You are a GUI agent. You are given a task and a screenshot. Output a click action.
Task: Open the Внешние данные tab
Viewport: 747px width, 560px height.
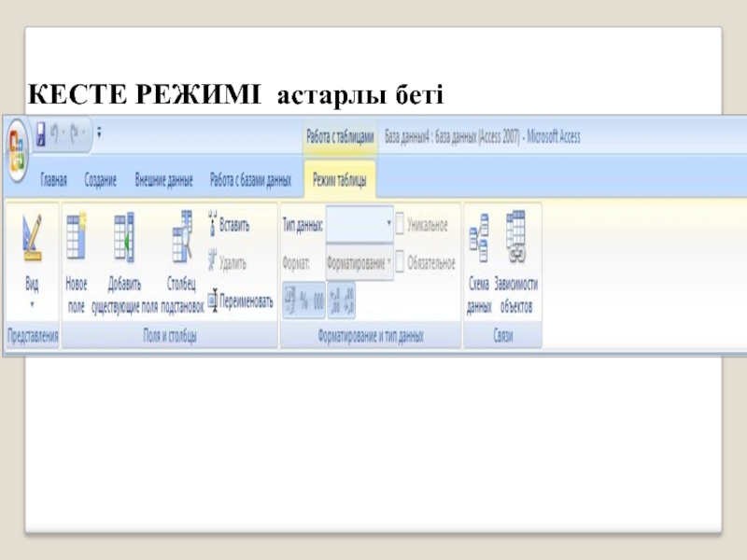(163, 179)
